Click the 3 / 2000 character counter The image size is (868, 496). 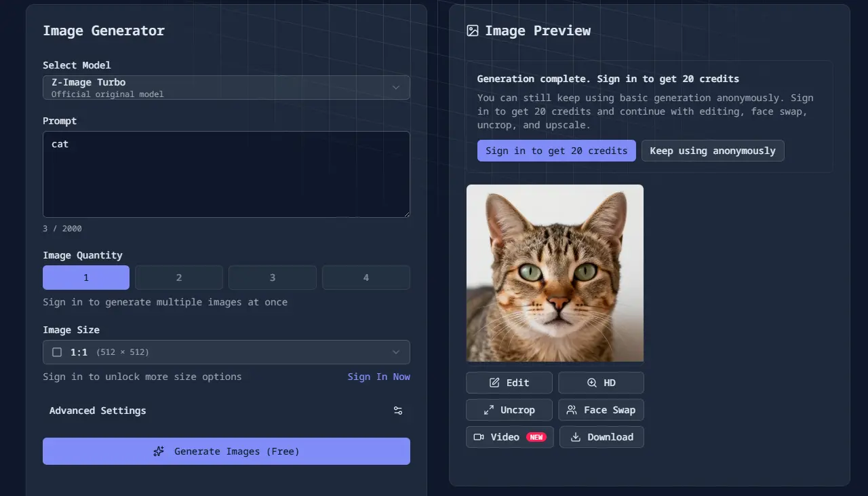point(62,229)
